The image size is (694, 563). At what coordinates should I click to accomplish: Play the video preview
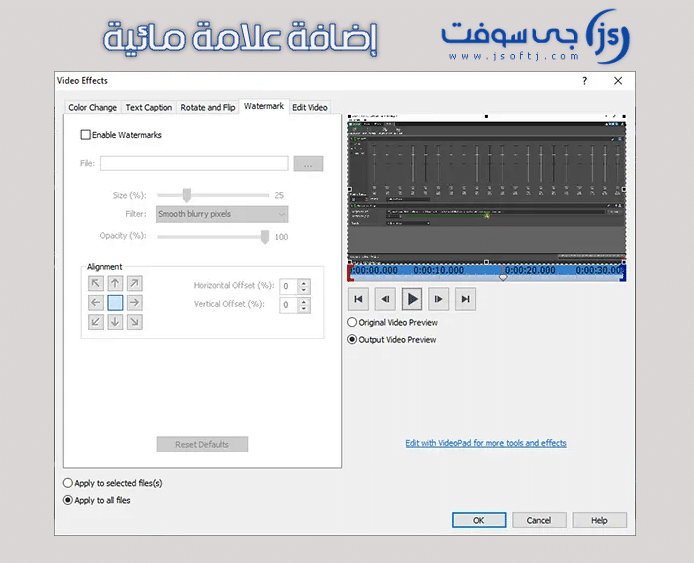[412, 299]
